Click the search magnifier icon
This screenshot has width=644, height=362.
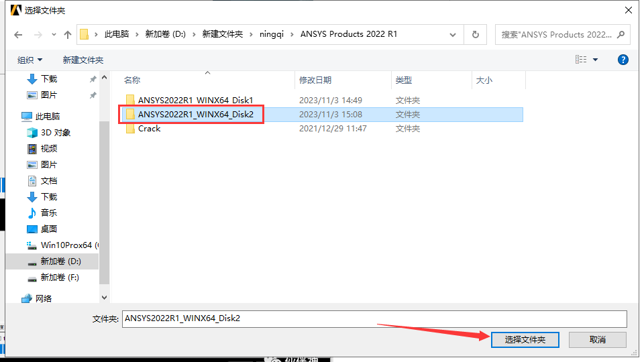coord(621,34)
